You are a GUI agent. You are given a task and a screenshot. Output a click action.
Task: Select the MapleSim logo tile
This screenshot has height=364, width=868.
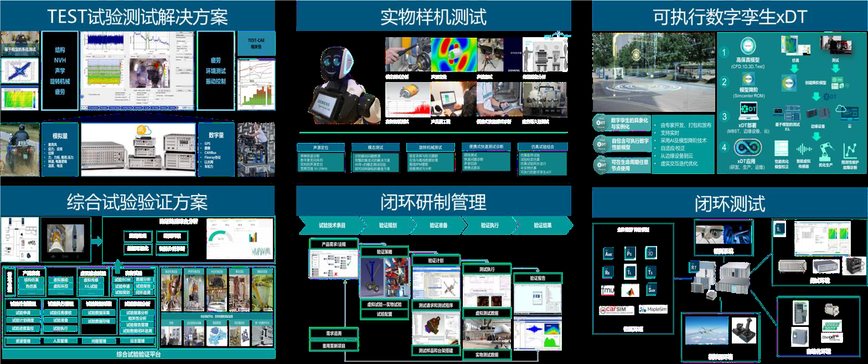pos(653,309)
